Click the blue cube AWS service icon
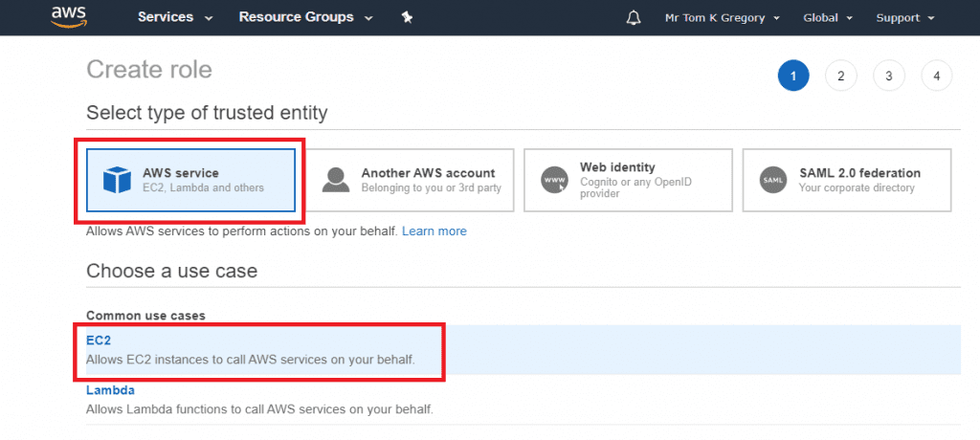The image size is (980, 440). click(117, 180)
